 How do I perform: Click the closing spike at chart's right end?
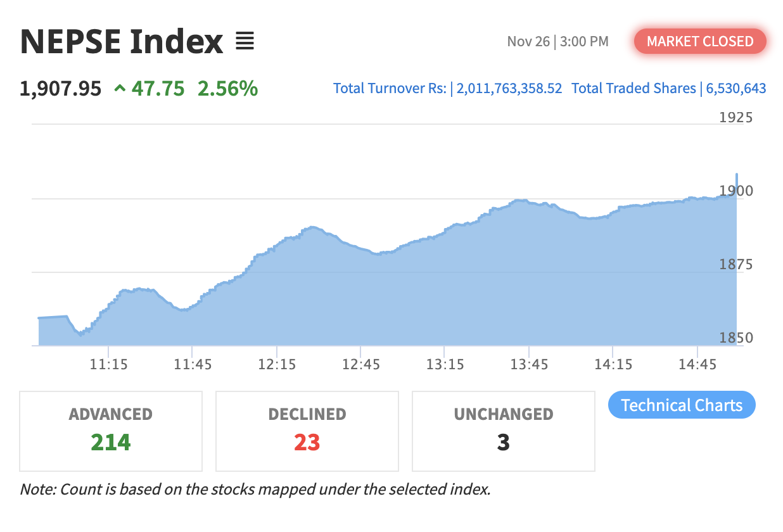[736, 176]
